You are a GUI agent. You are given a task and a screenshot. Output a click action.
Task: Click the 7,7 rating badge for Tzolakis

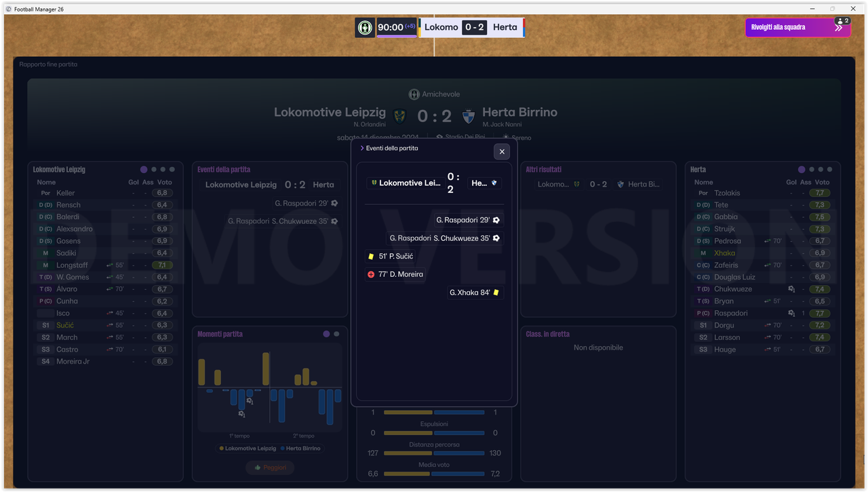pos(821,193)
